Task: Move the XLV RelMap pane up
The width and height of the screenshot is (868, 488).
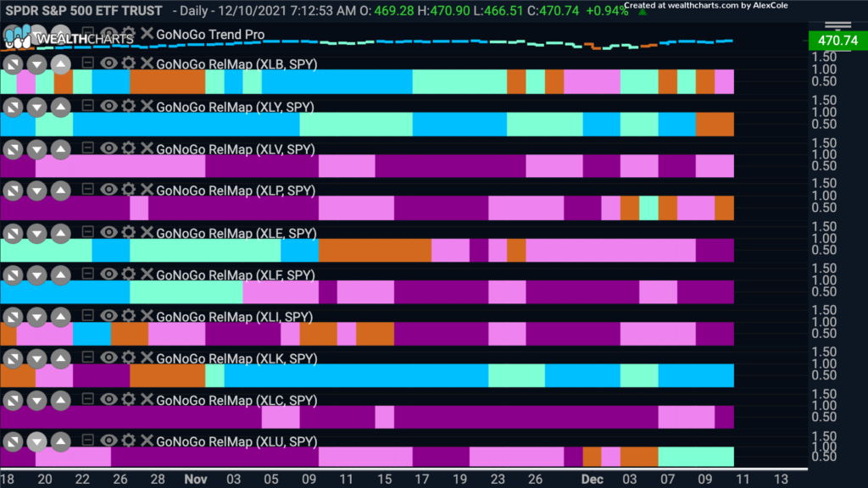Action: click(60, 149)
